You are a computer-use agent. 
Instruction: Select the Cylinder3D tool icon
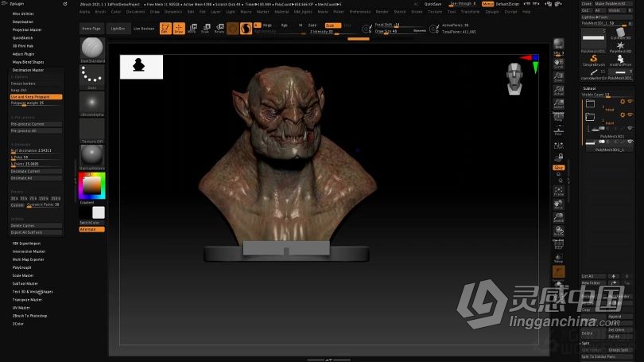pos(620,33)
